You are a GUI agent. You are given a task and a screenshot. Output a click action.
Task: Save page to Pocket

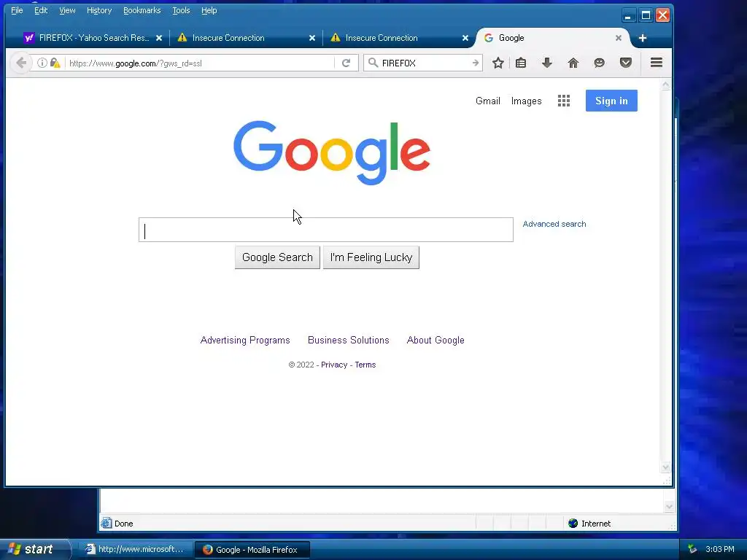[x=625, y=63]
